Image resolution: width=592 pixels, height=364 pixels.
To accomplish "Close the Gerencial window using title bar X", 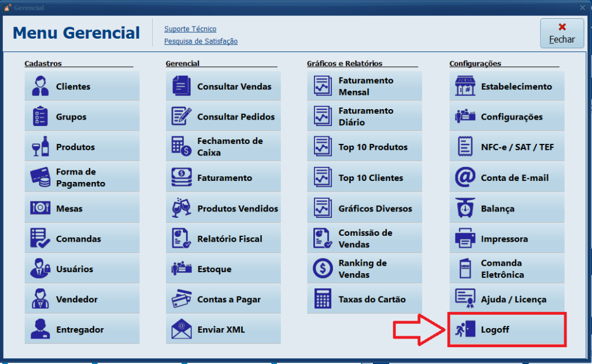I will tap(582, 8).
